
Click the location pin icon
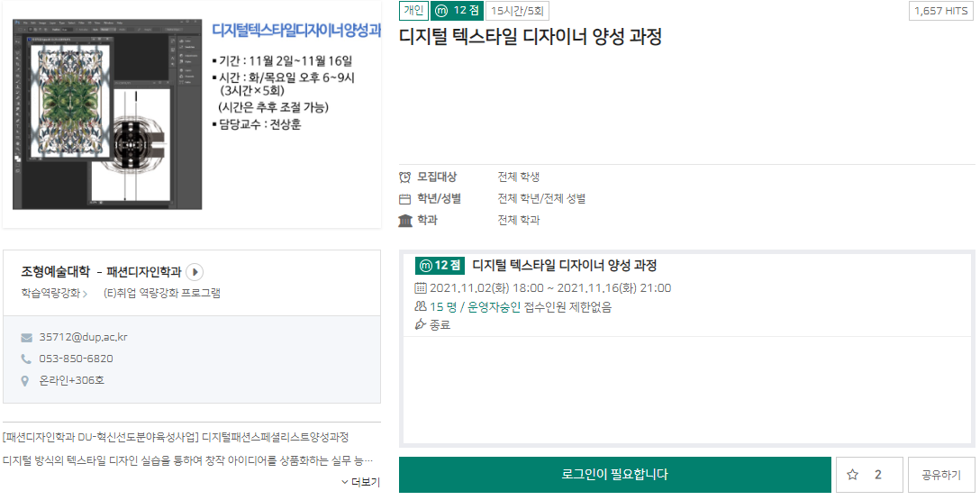(x=26, y=381)
